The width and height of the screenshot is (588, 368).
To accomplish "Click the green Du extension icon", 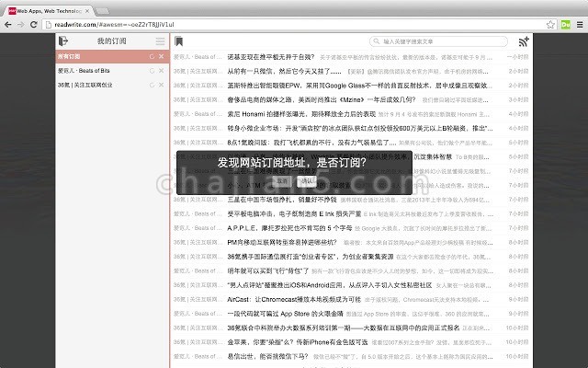I will tap(566, 25).
